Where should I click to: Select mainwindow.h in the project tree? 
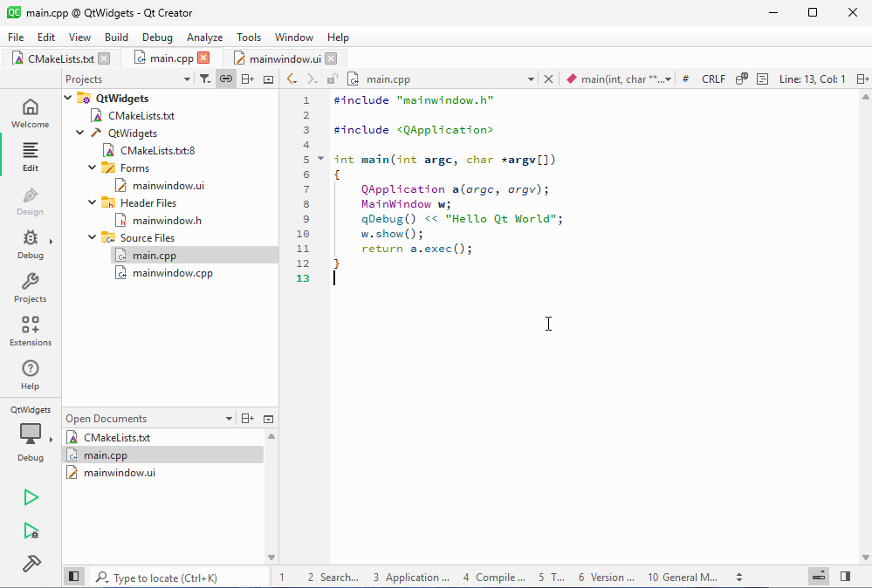tap(167, 221)
